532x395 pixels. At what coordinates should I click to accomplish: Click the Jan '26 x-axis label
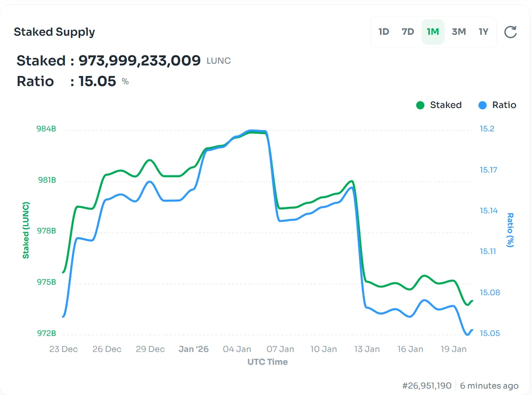tap(194, 349)
